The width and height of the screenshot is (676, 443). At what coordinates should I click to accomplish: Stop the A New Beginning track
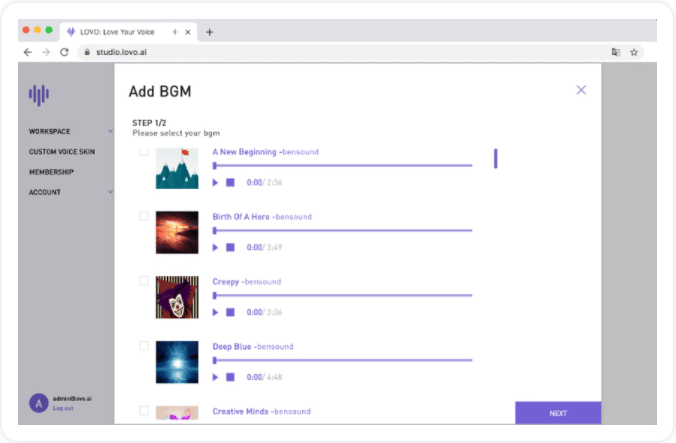coord(230,183)
